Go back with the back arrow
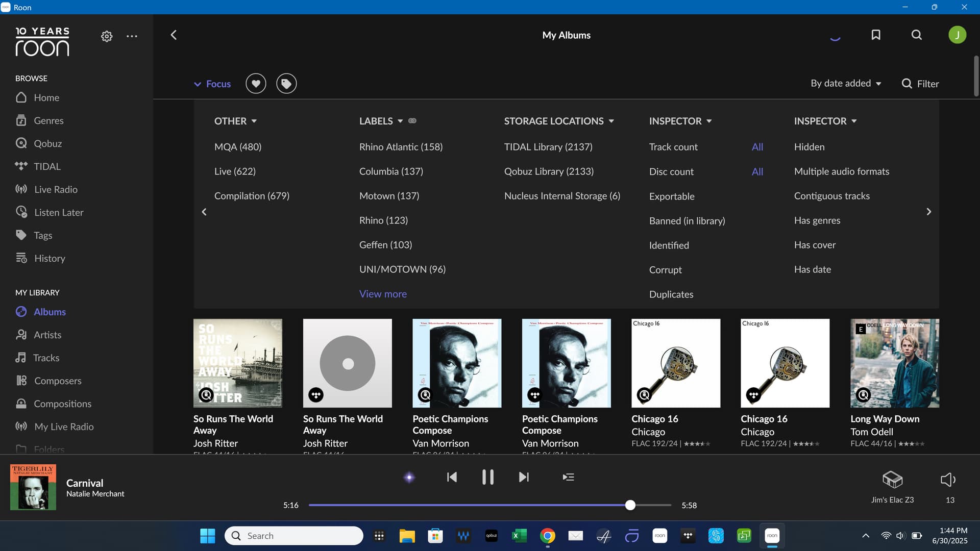The width and height of the screenshot is (980, 551). (x=174, y=35)
